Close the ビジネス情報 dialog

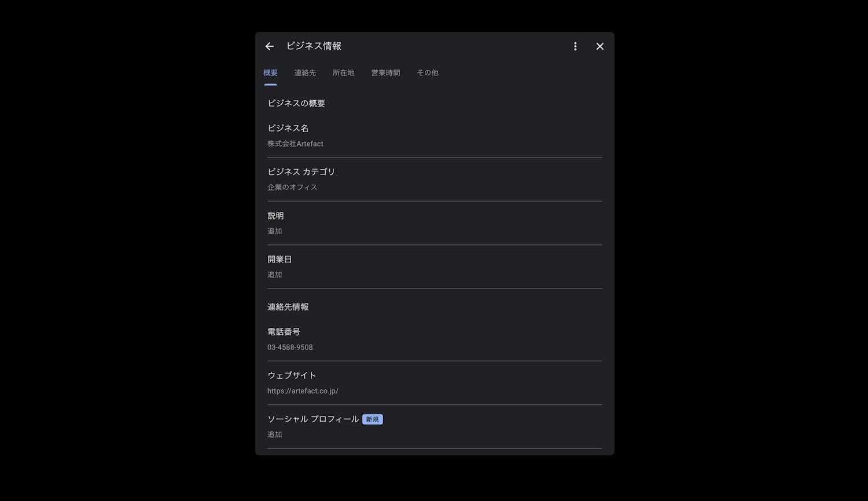[x=600, y=46]
